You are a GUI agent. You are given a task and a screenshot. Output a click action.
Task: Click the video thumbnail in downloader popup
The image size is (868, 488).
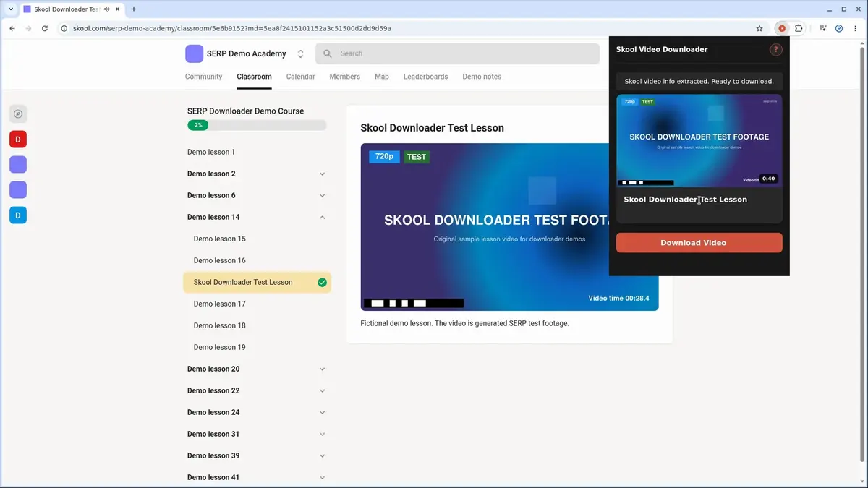click(x=699, y=140)
